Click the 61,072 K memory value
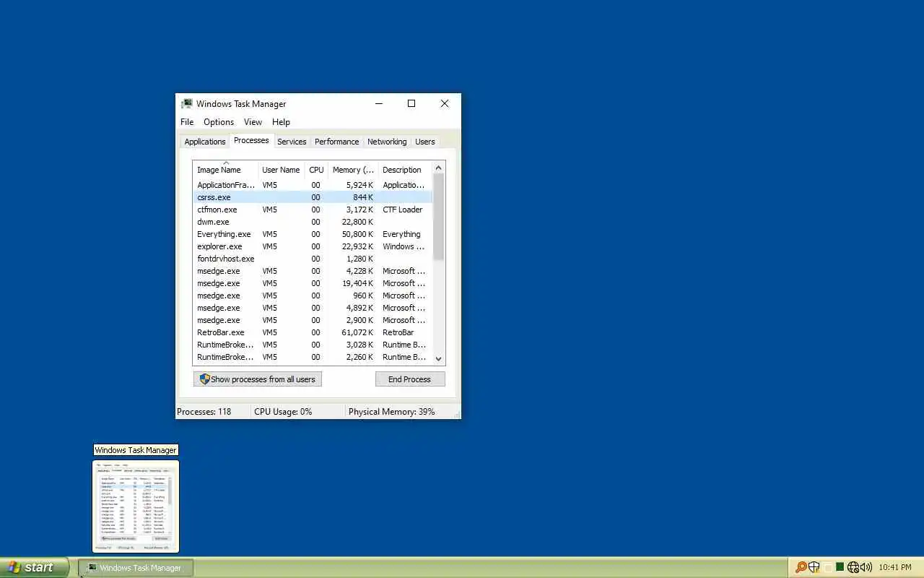The image size is (924, 578). click(x=357, y=332)
